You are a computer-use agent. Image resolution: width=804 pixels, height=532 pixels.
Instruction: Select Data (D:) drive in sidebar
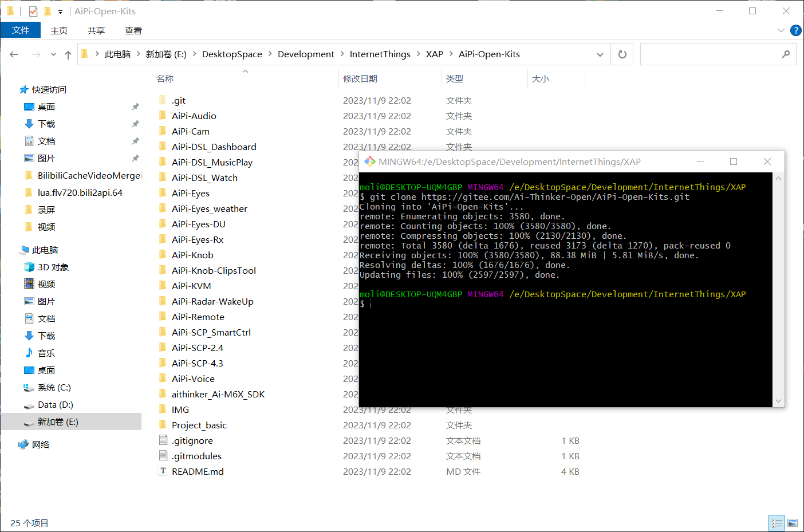click(x=56, y=405)
